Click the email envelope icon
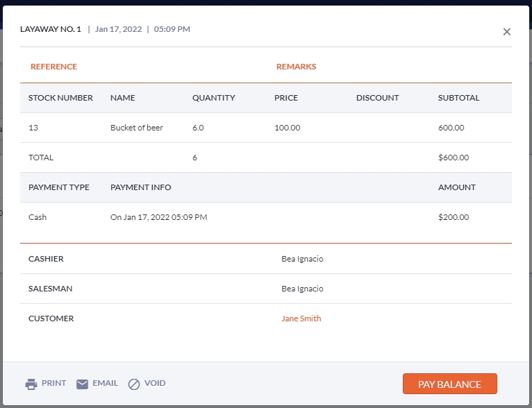Image resolution: width=532 pixels, height=408 pixels. click(x=82, y=384)
